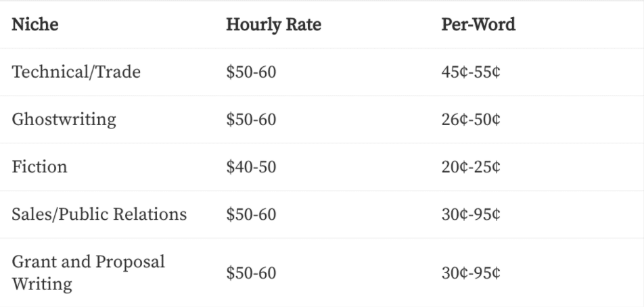
Task: Select the Ghostwriting niche cell
Action: point(64,120)
